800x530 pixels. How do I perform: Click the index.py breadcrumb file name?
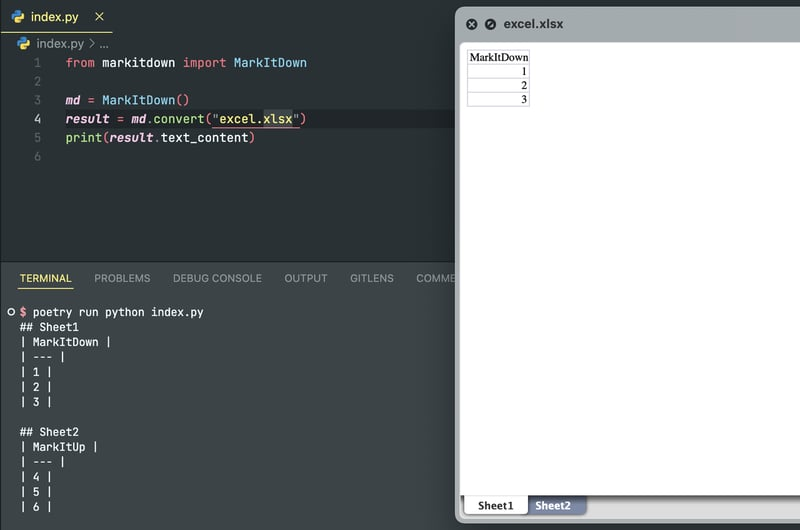(60, 44)
